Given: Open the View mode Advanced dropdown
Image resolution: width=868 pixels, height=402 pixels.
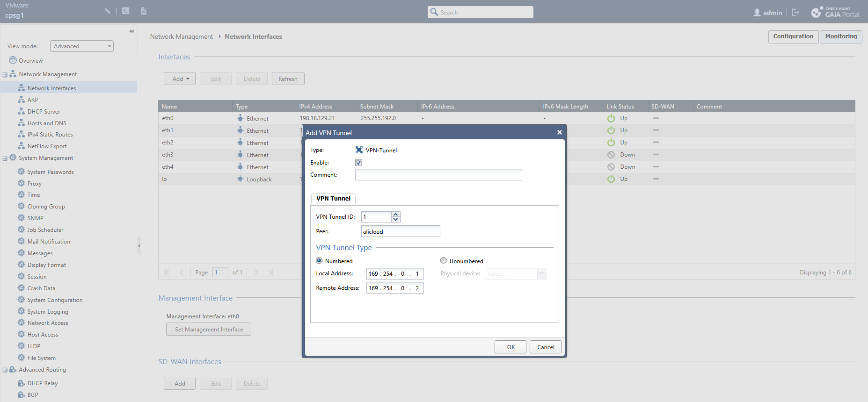Looking at the screenshot, I should [x=82, y=46].
